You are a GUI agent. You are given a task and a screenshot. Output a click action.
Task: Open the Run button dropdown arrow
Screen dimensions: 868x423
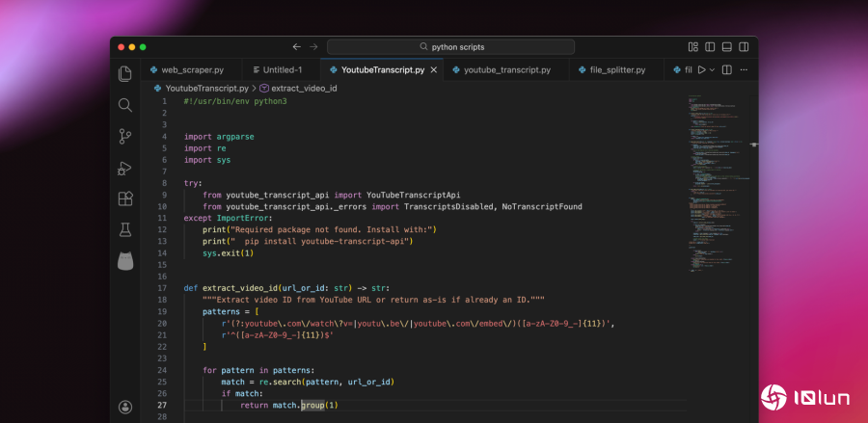point(714,69)
